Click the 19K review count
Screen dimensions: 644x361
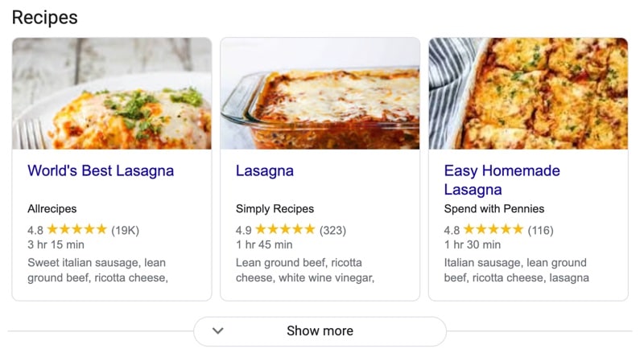point(125,230)
